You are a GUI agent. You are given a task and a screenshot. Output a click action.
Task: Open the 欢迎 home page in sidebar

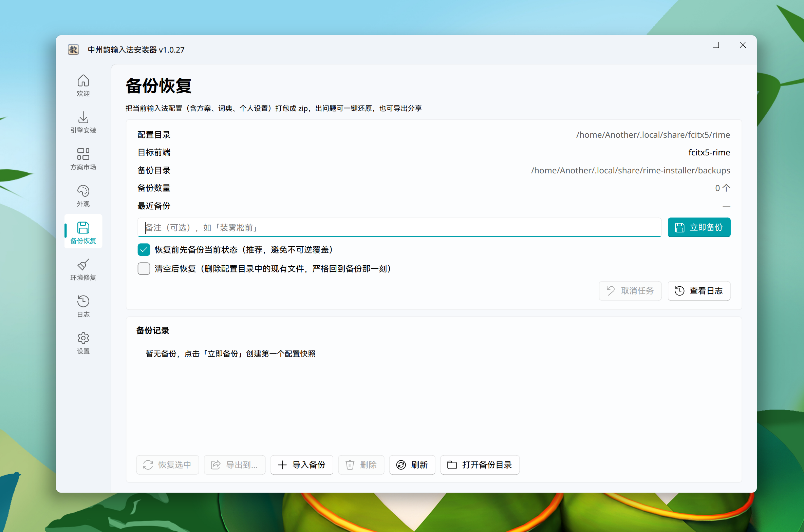click(83, 85)
